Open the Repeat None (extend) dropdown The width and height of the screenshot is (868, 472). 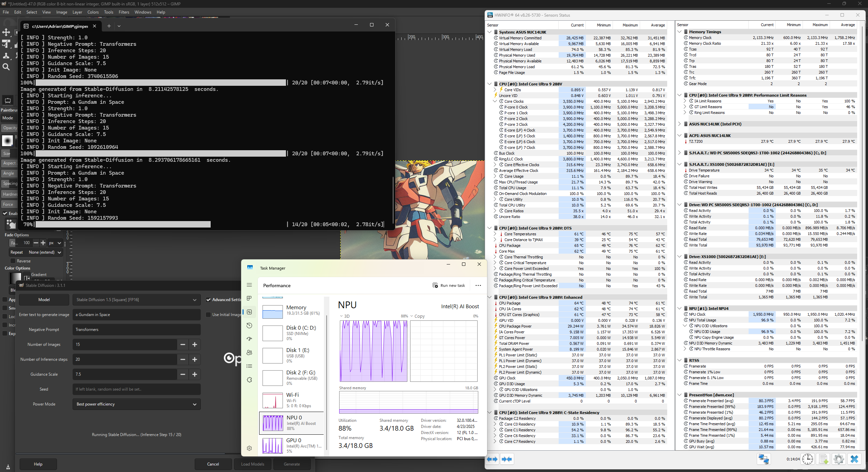(x=36, y=252)
